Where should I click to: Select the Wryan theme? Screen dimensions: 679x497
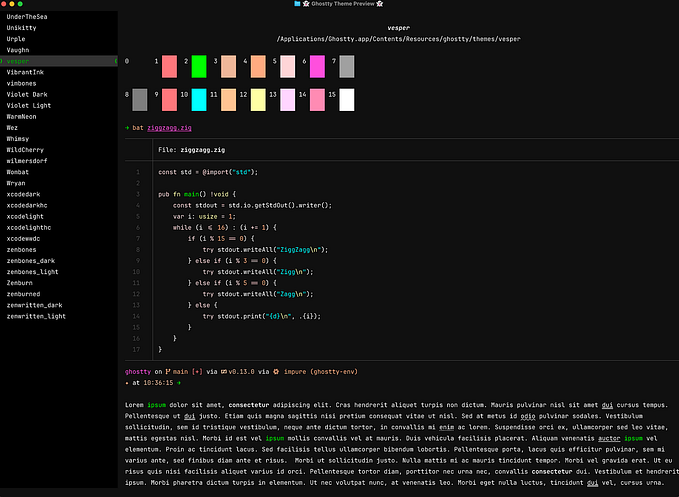(16, 183)
